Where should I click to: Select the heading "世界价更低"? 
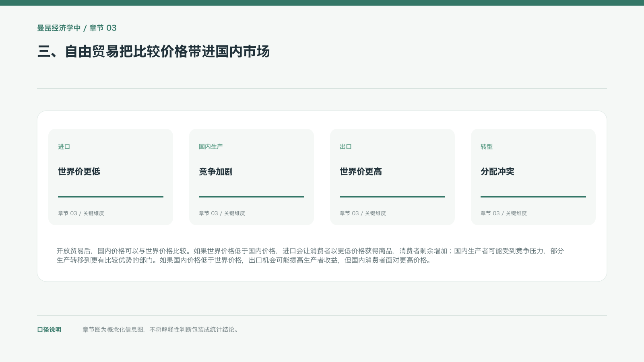79,172
